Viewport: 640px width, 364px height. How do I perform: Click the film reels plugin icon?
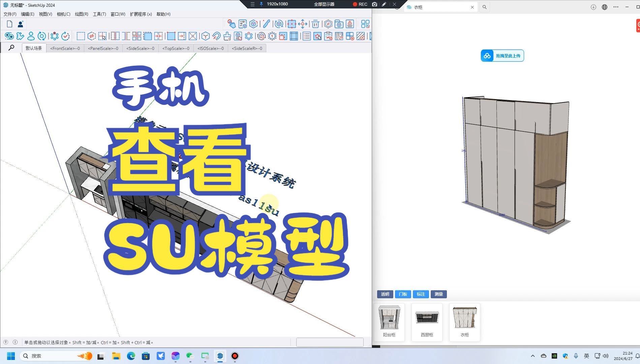pyautogui.click(x=9, y=36)
